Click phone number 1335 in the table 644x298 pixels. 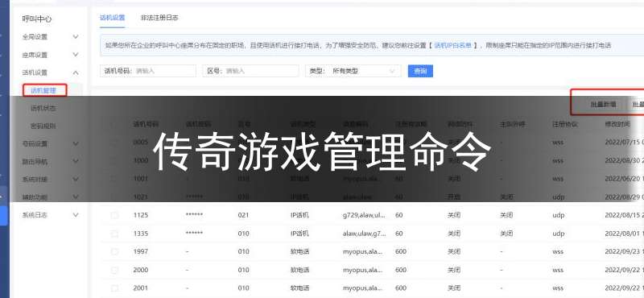[140, 234]
